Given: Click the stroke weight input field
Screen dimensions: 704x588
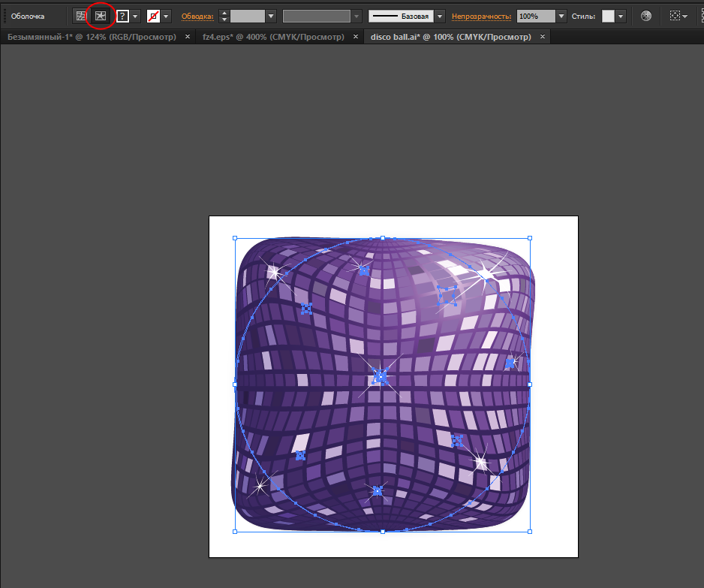Looking at the screenshot, I should coord(247,16).
